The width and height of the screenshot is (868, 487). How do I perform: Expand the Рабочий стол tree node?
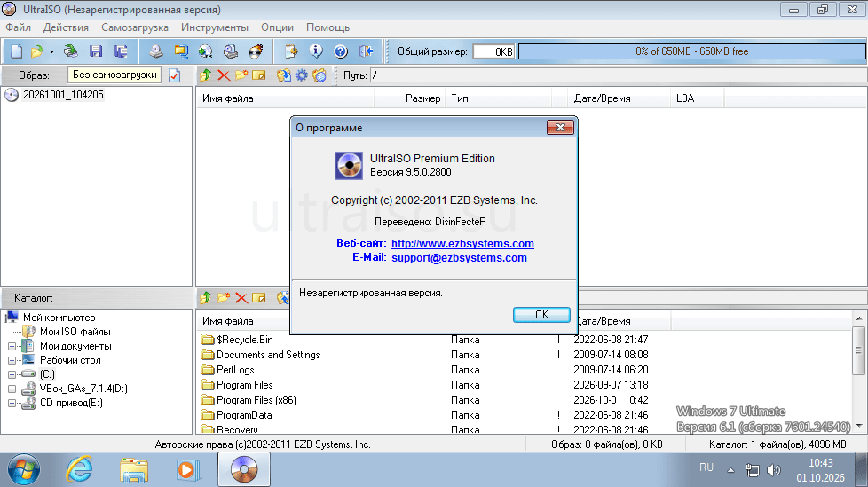click(12, 360)
